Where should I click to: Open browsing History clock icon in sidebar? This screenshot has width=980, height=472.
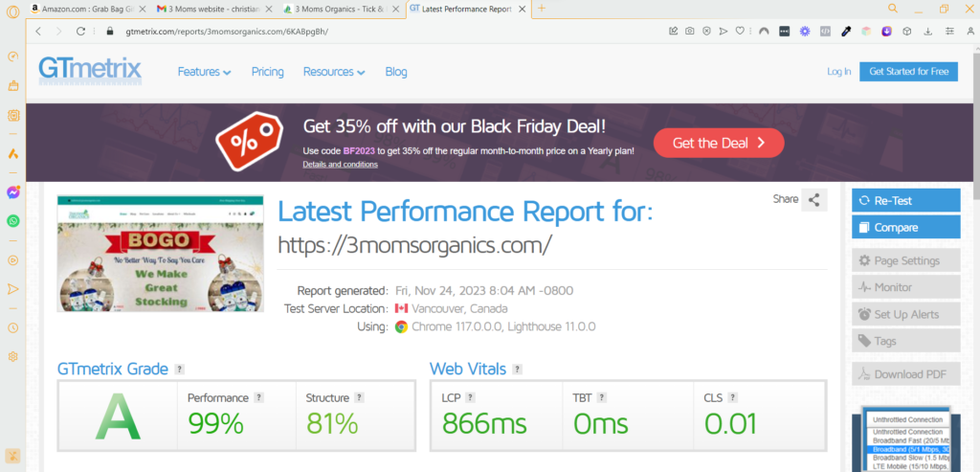(12, 327)
